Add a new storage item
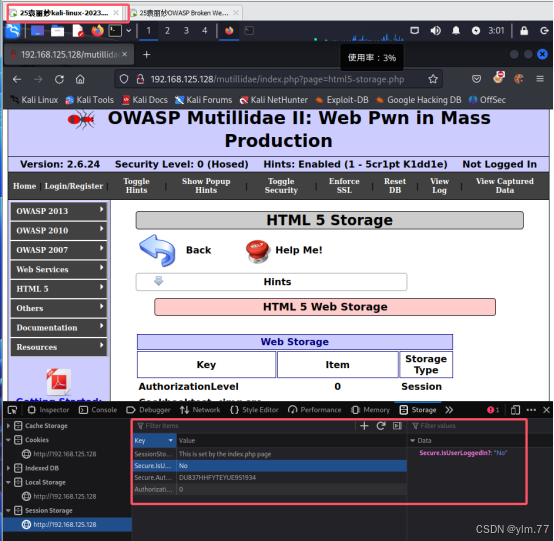554x541 pixels. pos(364,426)
